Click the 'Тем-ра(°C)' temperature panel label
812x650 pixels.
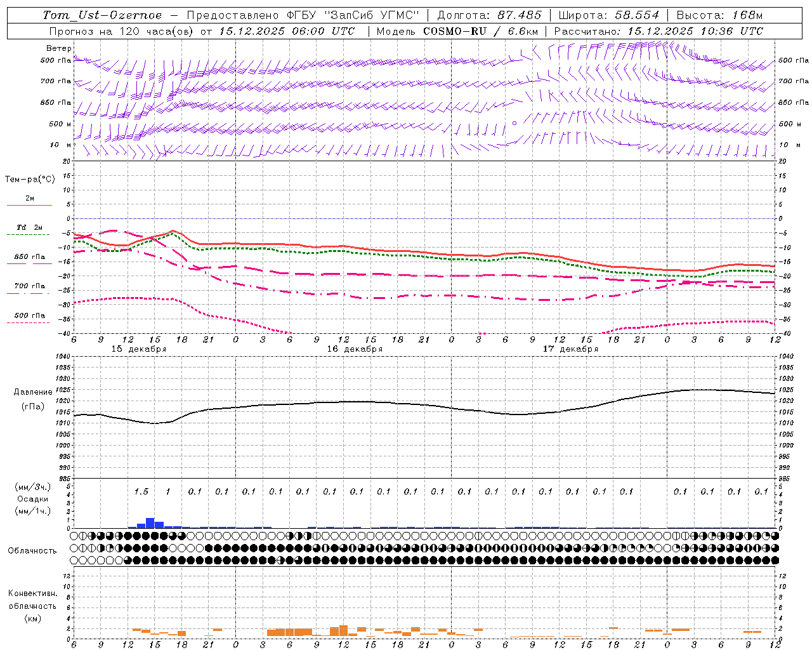[x=30, y=180]
